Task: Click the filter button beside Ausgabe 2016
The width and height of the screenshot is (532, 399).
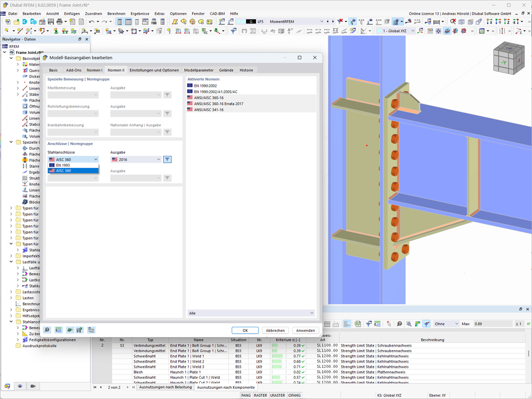Action: click(x=167, y=159)
